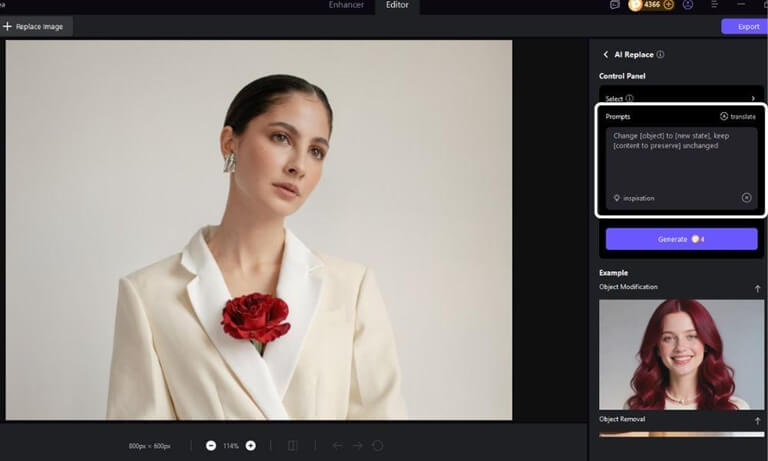Click the Example heading
This screenshot has height=461, width=768.
pos(613,273)
